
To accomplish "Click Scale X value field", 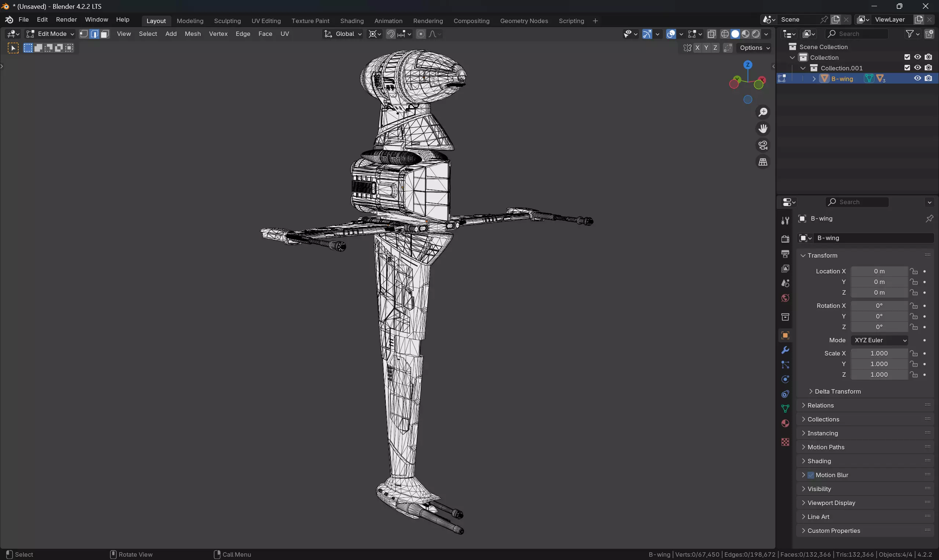I will [x=879, y=354].
